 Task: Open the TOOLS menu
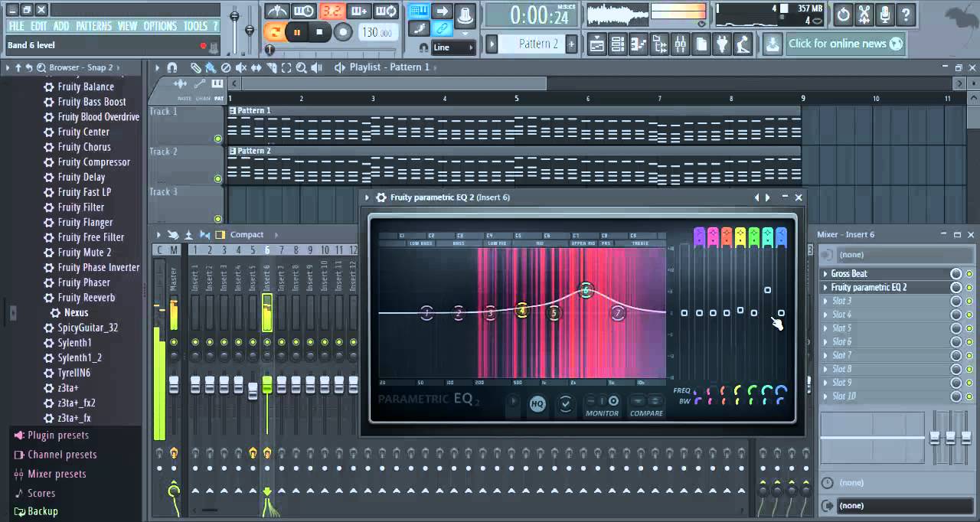(195, 26)
